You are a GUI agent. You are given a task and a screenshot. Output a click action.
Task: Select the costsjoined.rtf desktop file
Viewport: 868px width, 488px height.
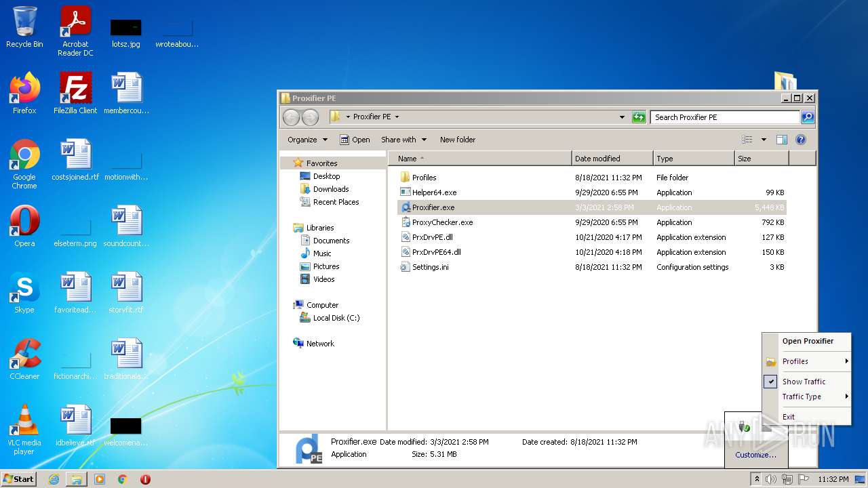coord(75,160)
